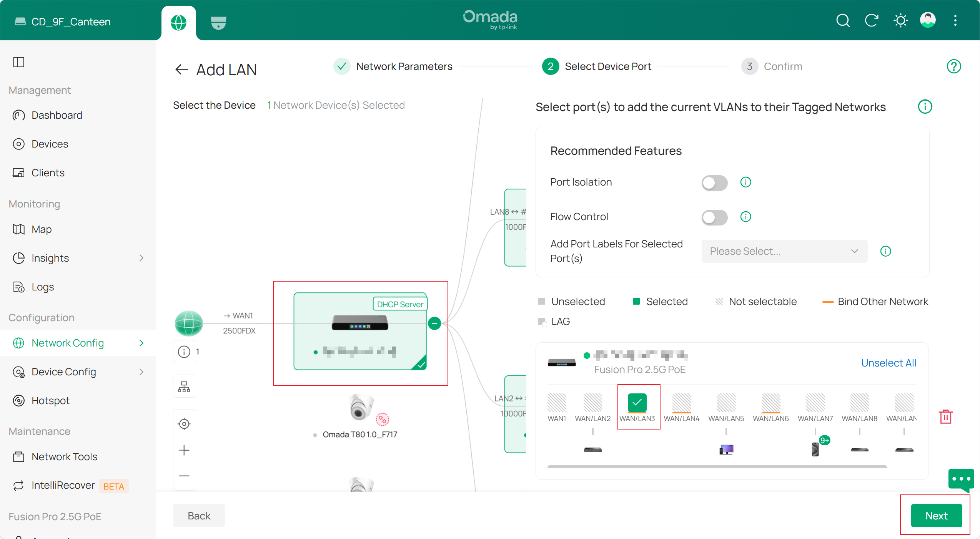Image resolution: width=980 pixels, height=539 pixels.
Task: Click info icon next to Port Isolation
Action: click(x=745, y=182)
